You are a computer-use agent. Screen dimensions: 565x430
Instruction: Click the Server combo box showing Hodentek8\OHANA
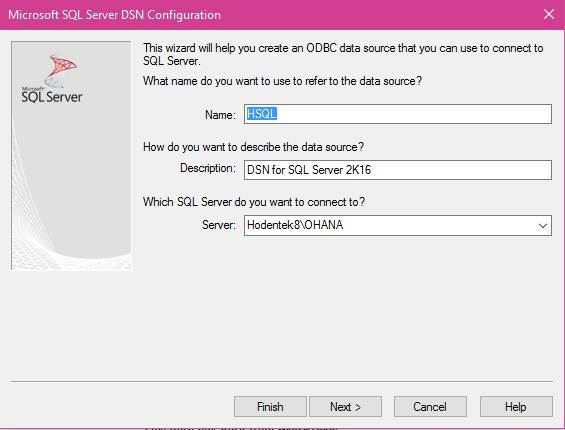pos(397,225)
